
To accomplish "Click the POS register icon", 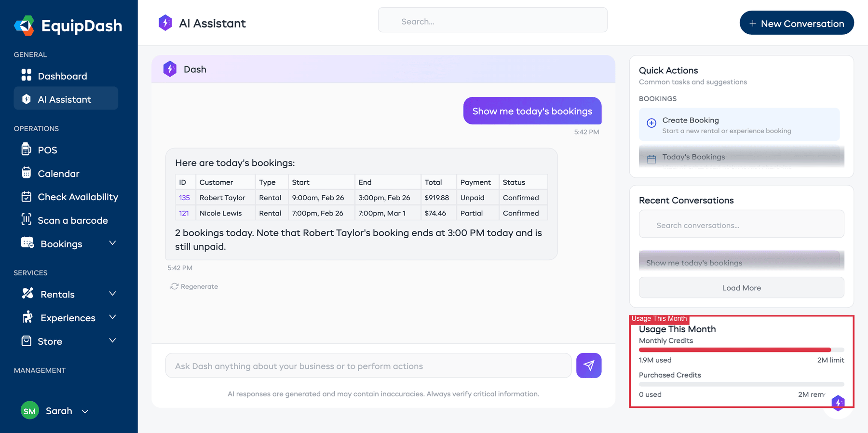I will coord(27,149).
